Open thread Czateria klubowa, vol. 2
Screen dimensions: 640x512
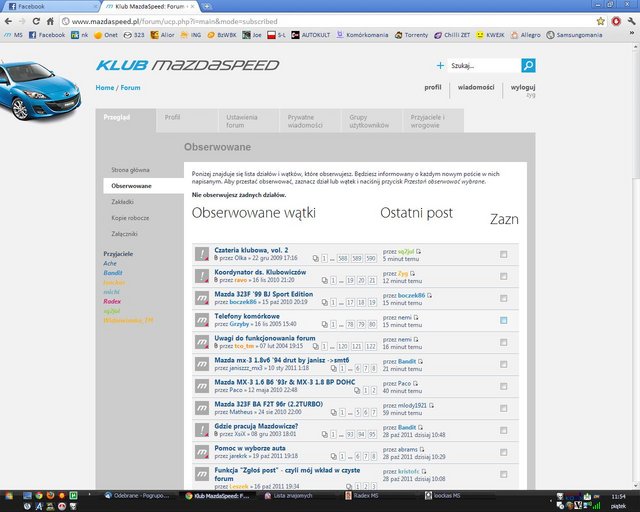(251, 250)
